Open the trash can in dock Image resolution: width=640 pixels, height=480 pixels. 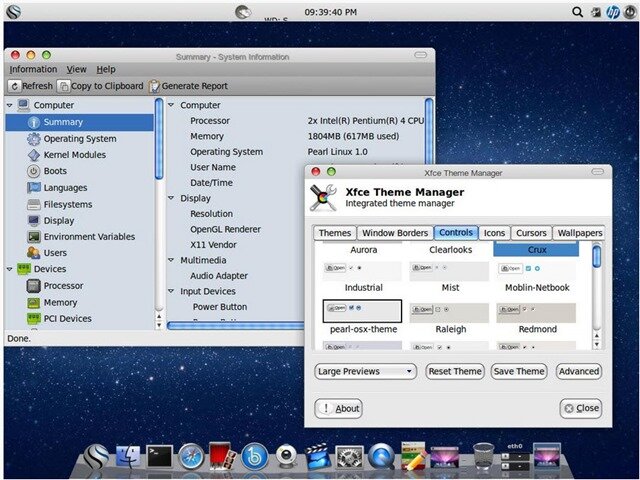[484, 456]
